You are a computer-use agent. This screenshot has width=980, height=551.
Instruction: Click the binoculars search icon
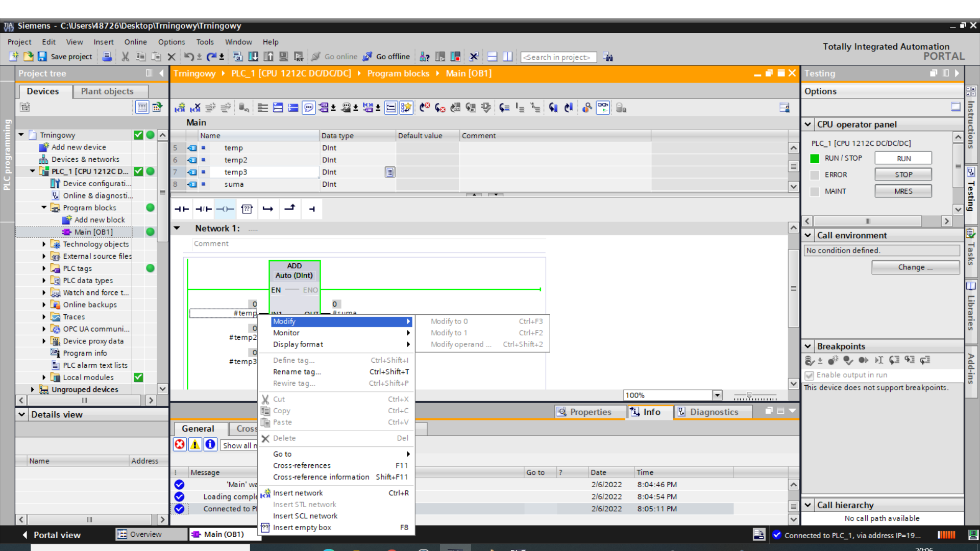[607, 57]
